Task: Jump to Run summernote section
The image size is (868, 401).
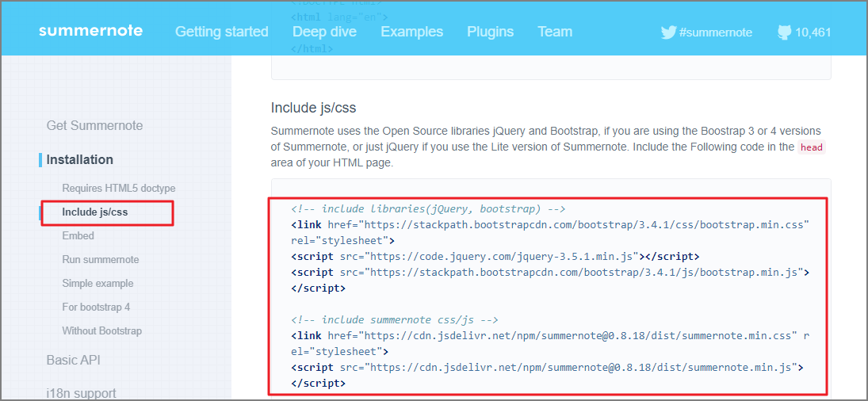Action: point(100,259)
